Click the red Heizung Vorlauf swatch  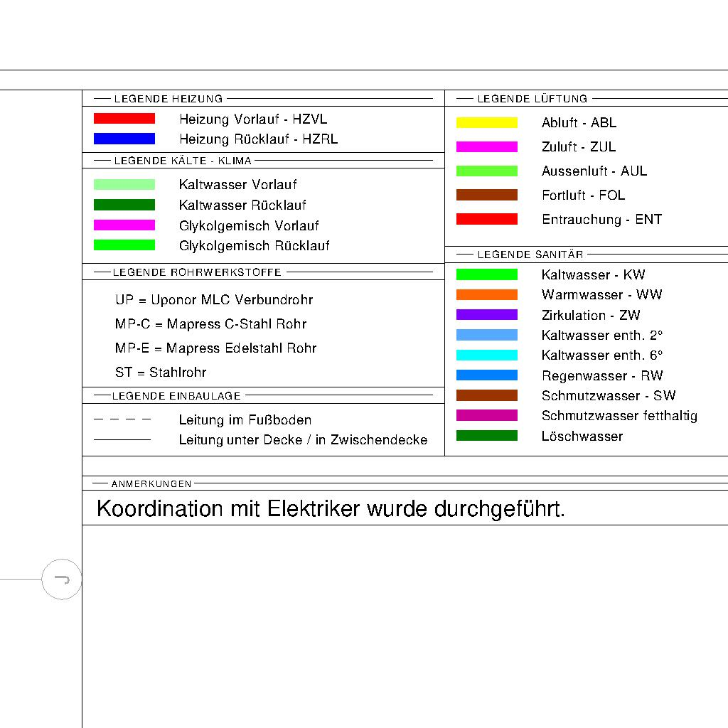click(124, 119)
